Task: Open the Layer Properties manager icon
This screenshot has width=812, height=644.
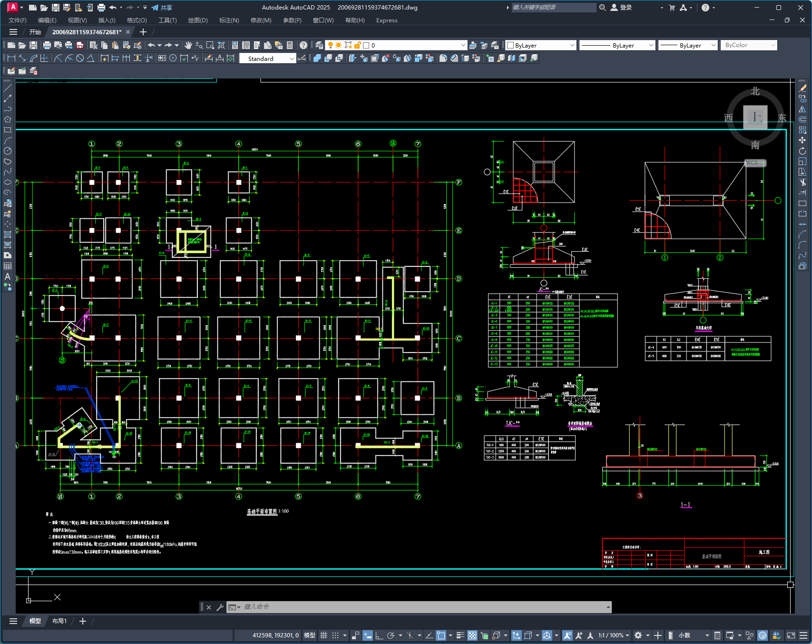Action: [x=319, y=45]
